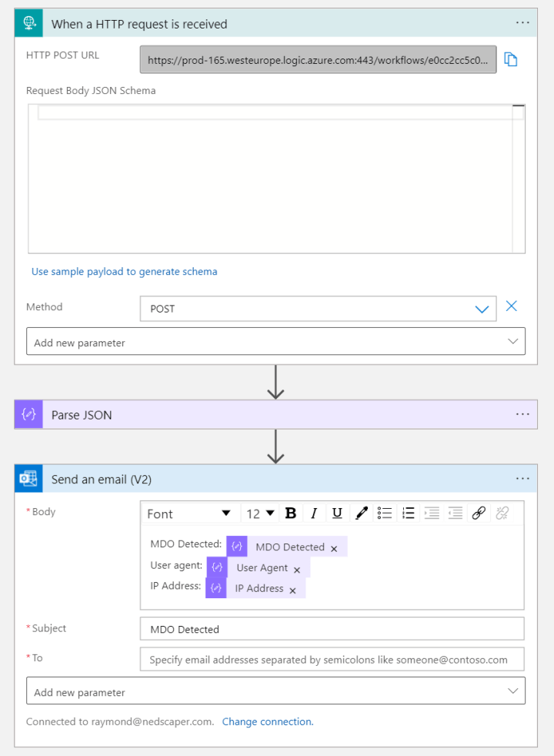Click the remove link icon
This screenshot has height=756, width=554.
click(x=502, y=513)
